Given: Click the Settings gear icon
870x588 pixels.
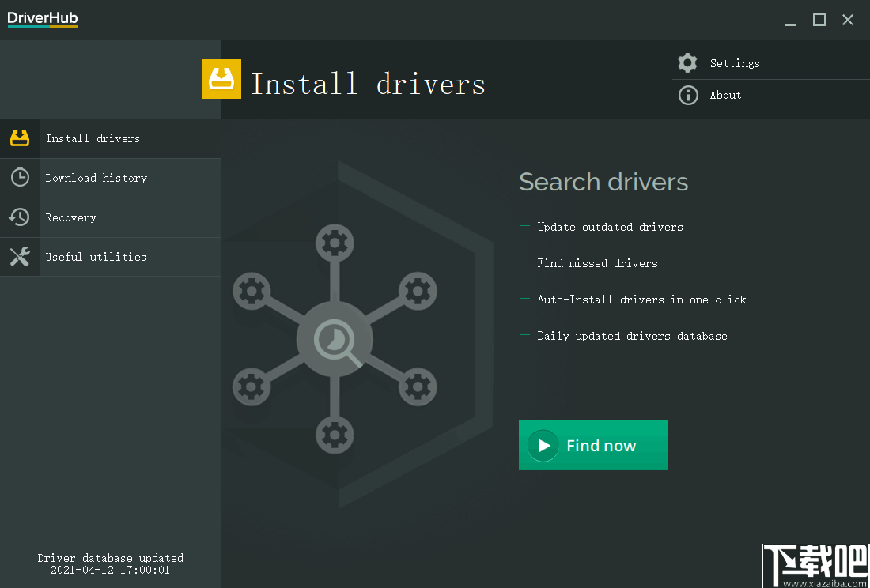Looking at the screenshot, I should point(687,62).
